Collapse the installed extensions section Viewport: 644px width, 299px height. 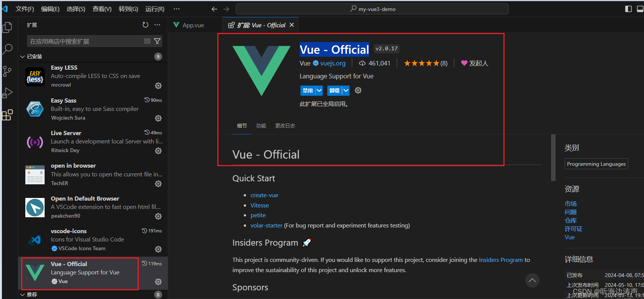22,56
